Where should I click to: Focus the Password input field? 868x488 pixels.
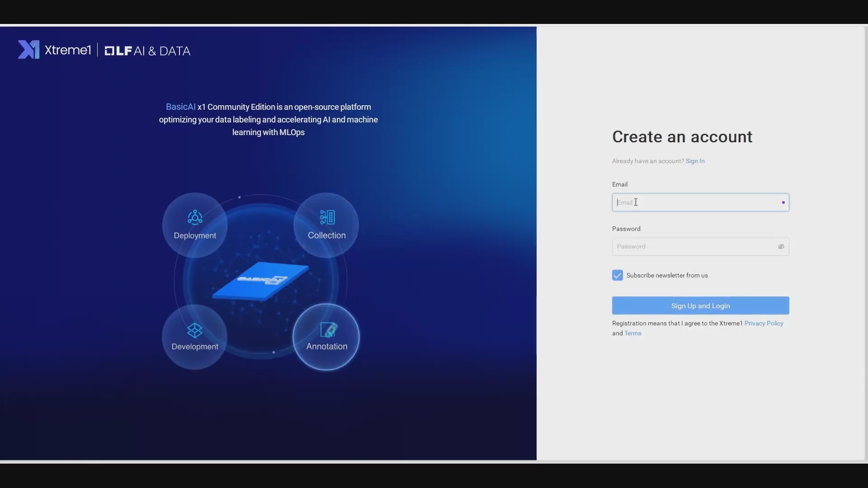pyautogui.click(x=692, y=247)
